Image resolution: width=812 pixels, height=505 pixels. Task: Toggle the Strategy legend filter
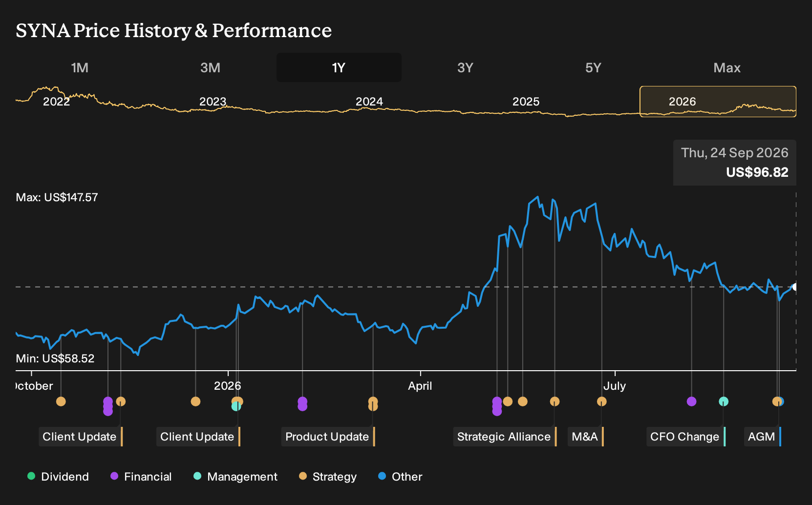(328, 477)
